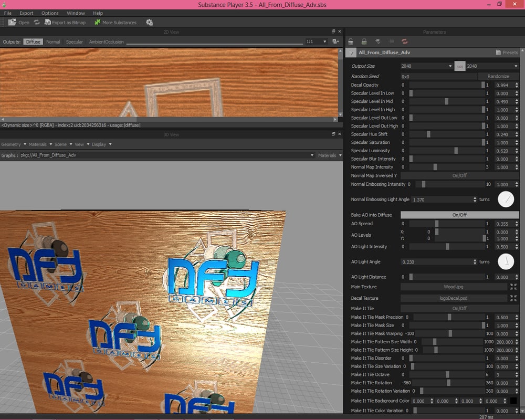The width and height of the screenshot is (525, 420).
Task: Toggle Bake AO into Diffuse
Action: [460, 215]
